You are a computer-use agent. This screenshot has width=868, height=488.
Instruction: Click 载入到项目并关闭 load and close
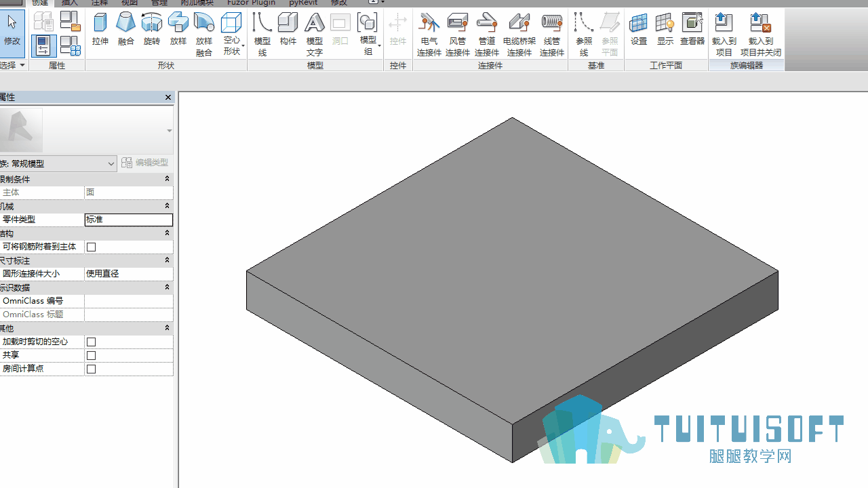point(761,34)
